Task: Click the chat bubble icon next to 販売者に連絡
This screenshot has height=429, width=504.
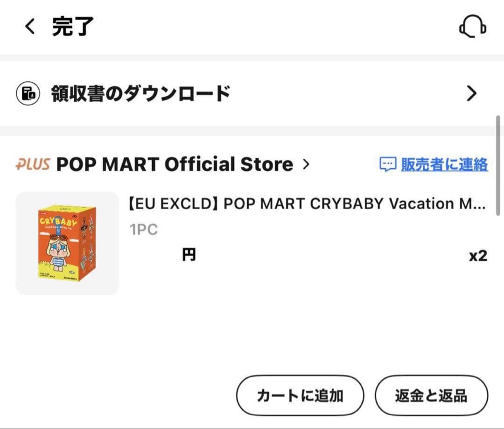Action: 387,164
